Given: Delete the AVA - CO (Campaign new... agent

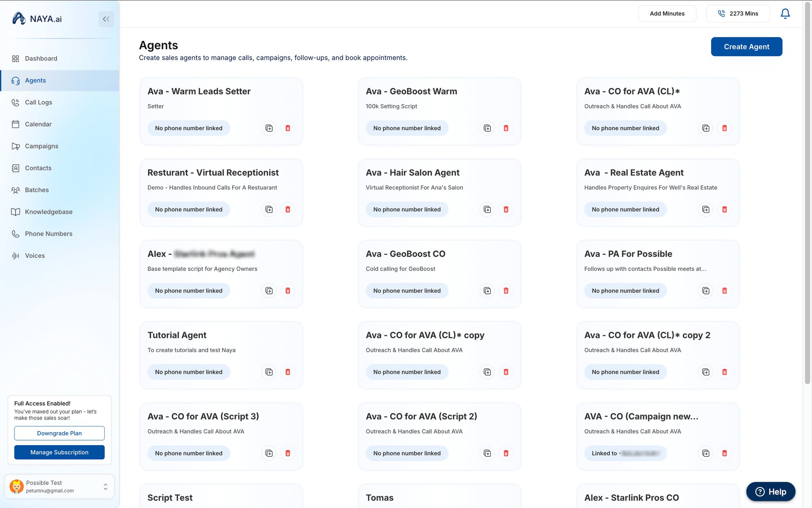Looking at the screenshot, I should (724, 453).
